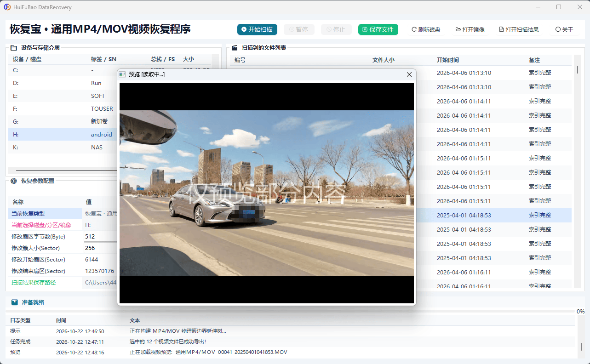The width and height of the screenshot is (590, 364).
Task: Click the 标签 / SN column header
Action: tap(103, 59)
